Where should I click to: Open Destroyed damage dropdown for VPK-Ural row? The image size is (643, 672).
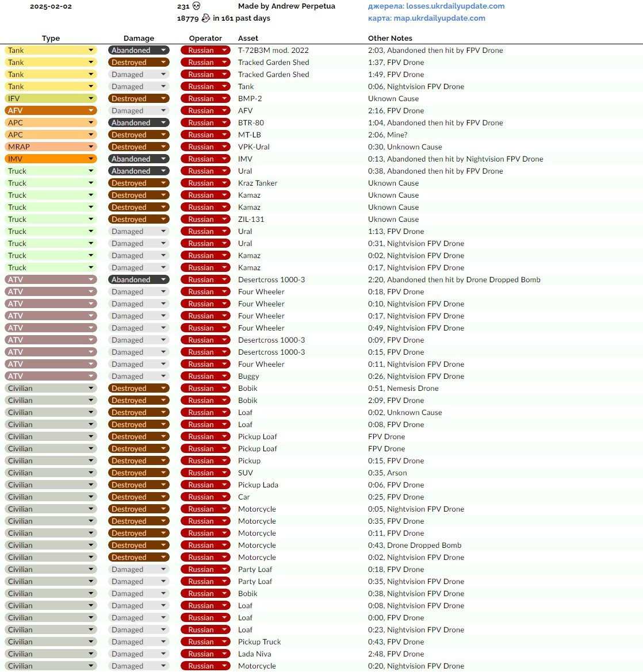[x=139, y=147]
